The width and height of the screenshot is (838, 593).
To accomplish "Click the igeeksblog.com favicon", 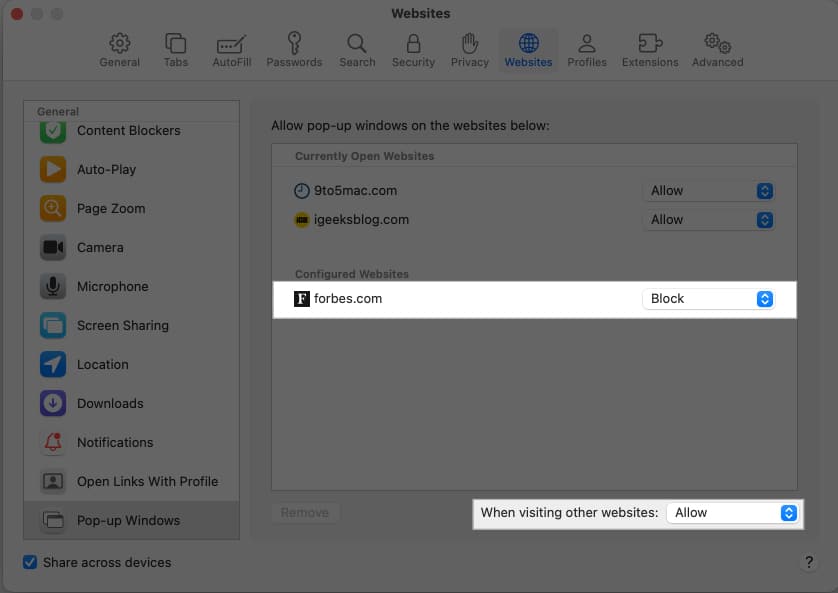I will [302, 220].
